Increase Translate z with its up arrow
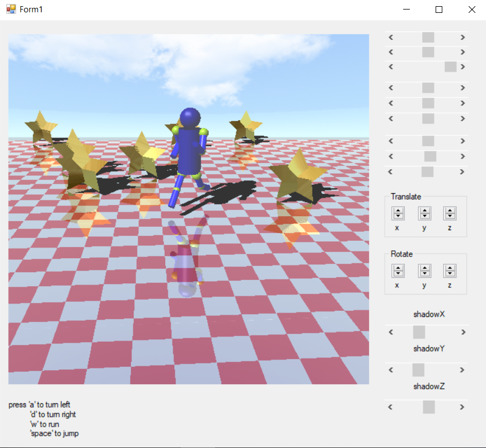Screen dimensions: 486x448 pos(450,211)
